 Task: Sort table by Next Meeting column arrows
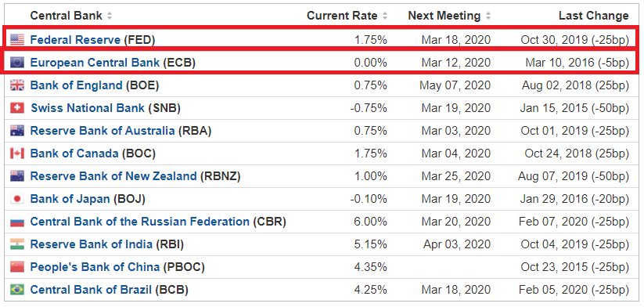488,16
